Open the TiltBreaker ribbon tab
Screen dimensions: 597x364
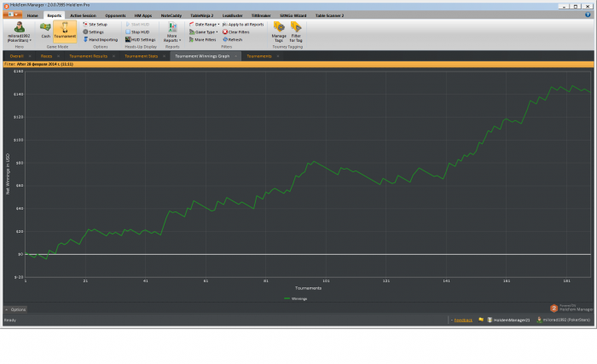pyautogui.click(x=261, y=15)
